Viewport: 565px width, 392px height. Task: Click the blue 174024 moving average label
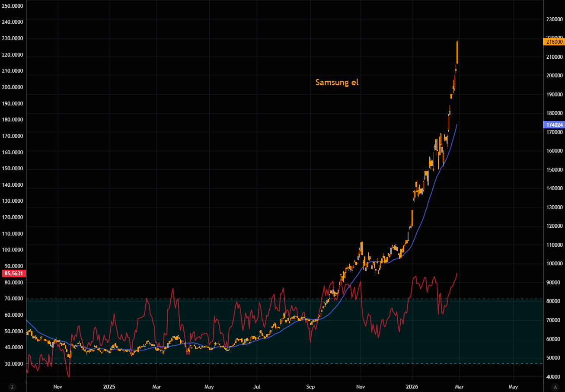click(x=553, y=124)
